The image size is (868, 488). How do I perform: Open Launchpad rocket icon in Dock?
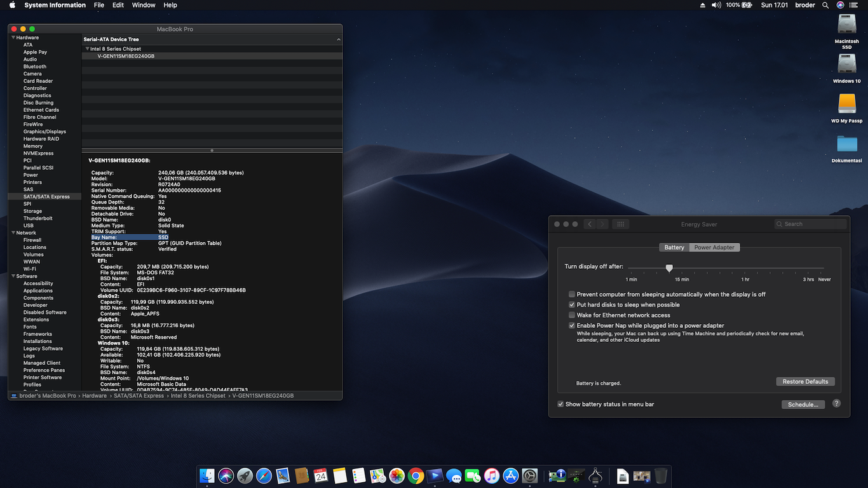245,476
